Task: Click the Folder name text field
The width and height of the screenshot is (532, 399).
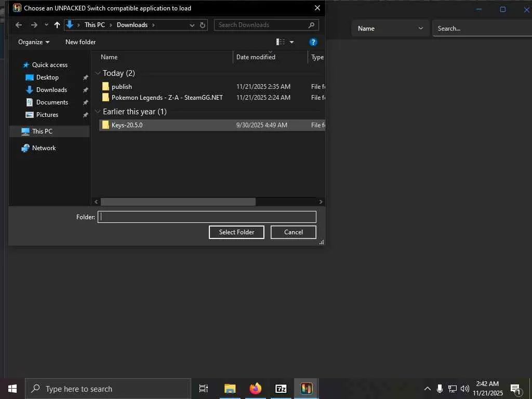Action: pos(207,217)
